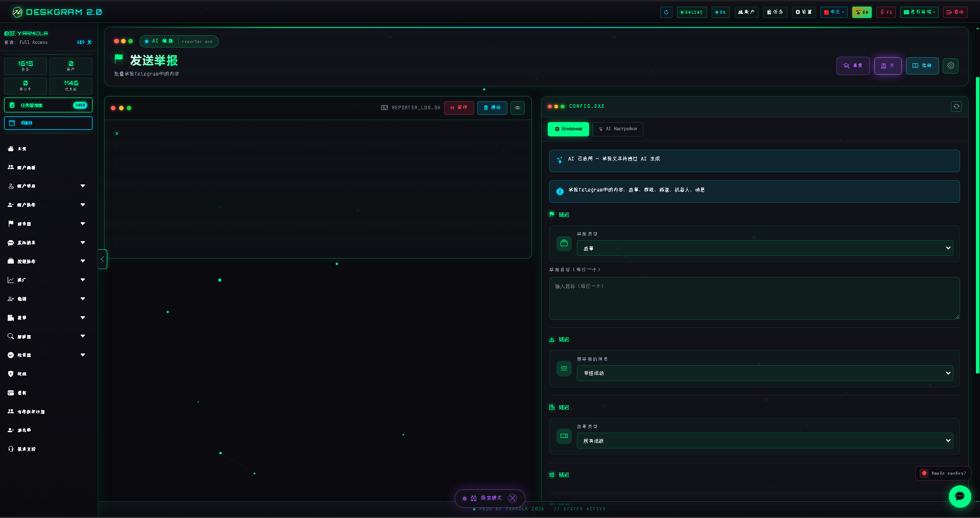Open the 举报类型 dropdown showing 故事

(765, 248)
